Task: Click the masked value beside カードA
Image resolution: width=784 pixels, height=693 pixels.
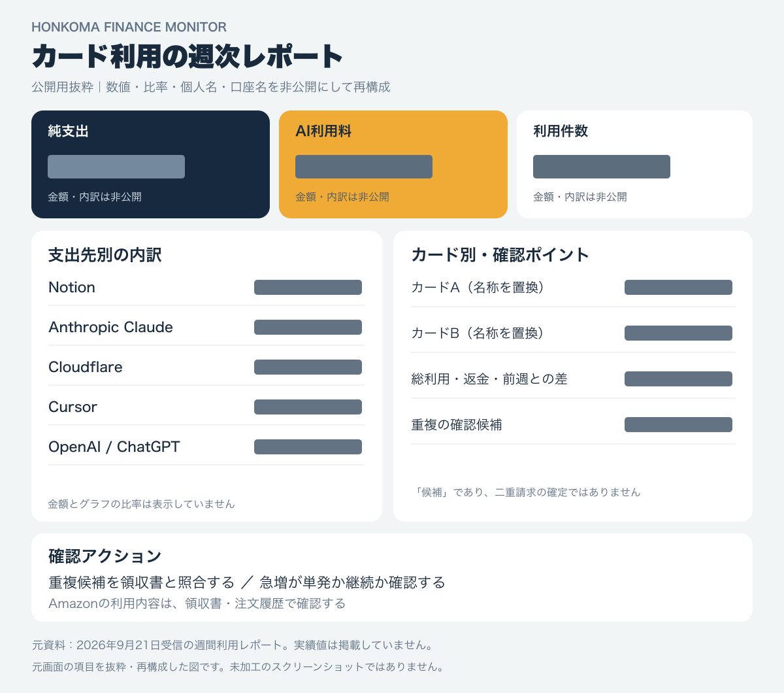Action: click(x=678, y=288)
